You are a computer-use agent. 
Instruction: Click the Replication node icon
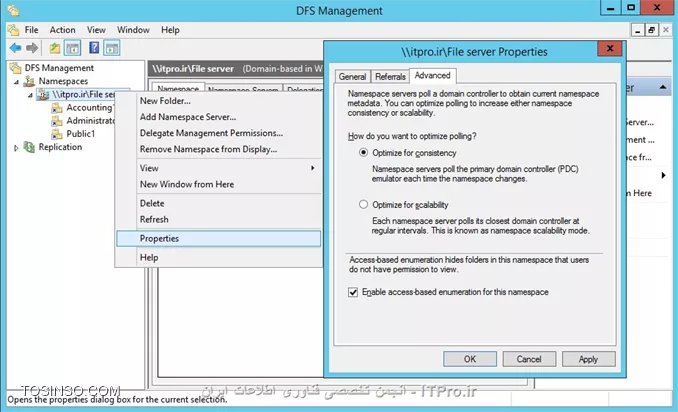click(x=29, y=147)
